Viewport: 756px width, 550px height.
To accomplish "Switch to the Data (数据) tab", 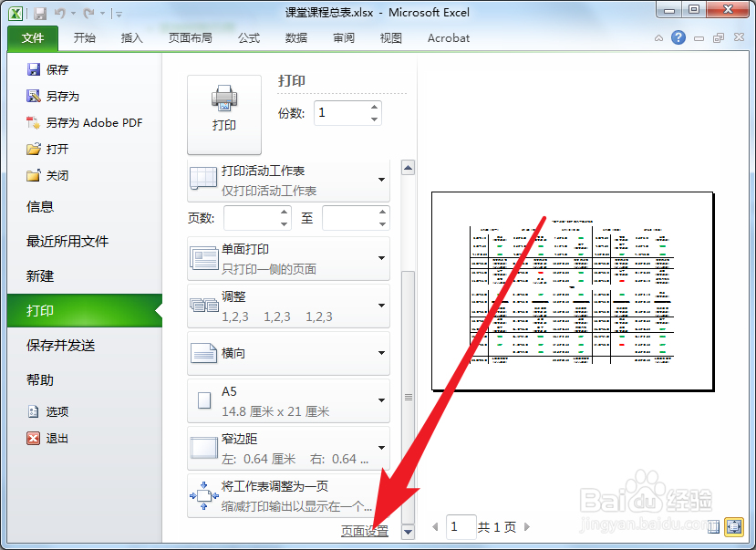I will pyautogui.click(x=296, y=38).
